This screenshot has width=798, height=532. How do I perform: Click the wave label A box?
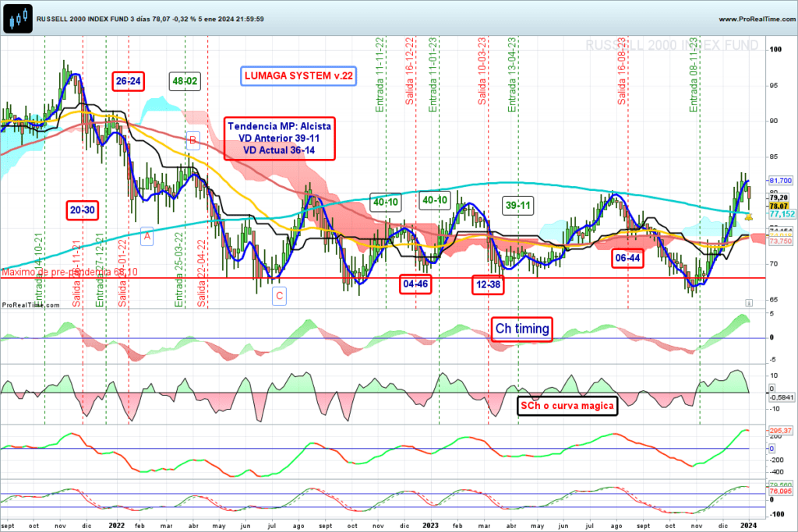point(147,237)
